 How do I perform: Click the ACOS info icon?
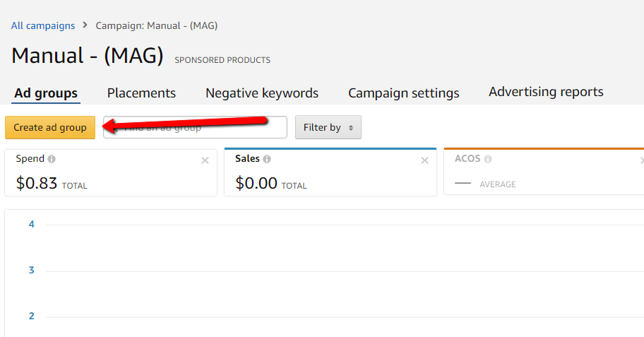tap(487, 159)
